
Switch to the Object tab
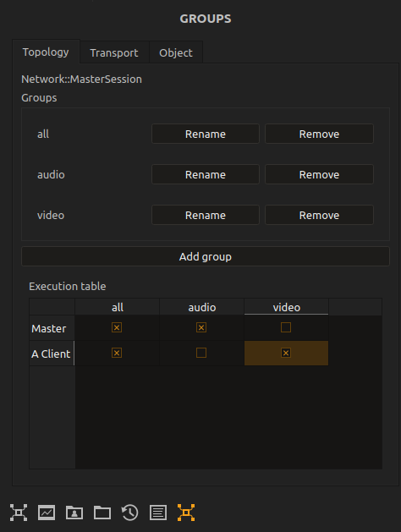point(176,52)
